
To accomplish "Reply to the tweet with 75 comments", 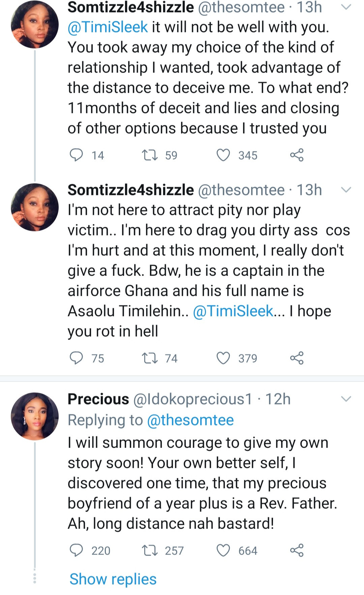I will pyautogui.click(x=76, y=358).
